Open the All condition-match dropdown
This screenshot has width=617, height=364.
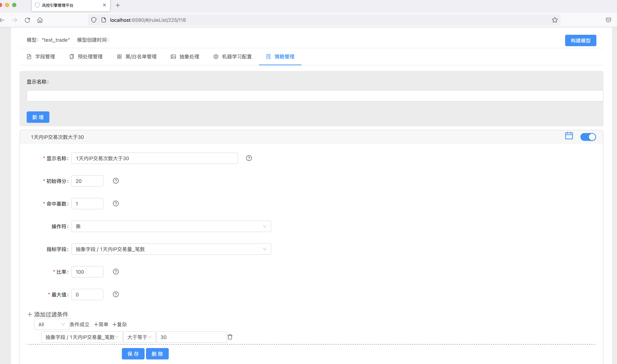(x=52, y=324)
